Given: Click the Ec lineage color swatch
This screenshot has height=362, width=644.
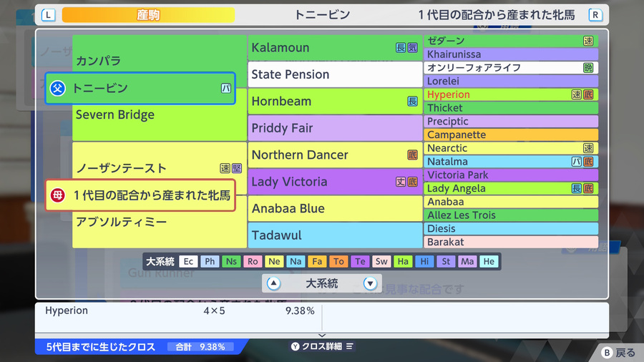Looking at the screenshot, I should pyautogui.click(x=188, y=261).
